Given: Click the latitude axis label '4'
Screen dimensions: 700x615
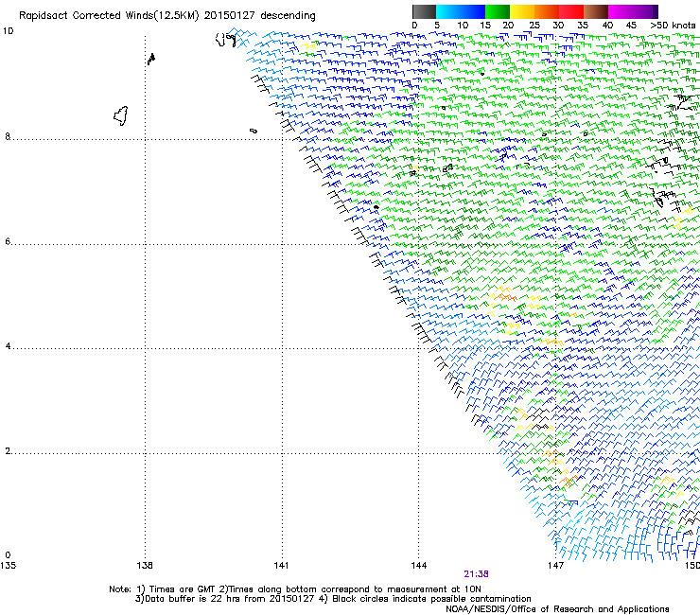Looking at the screenshot, I should pyautogui.click(x=8, y=346).
